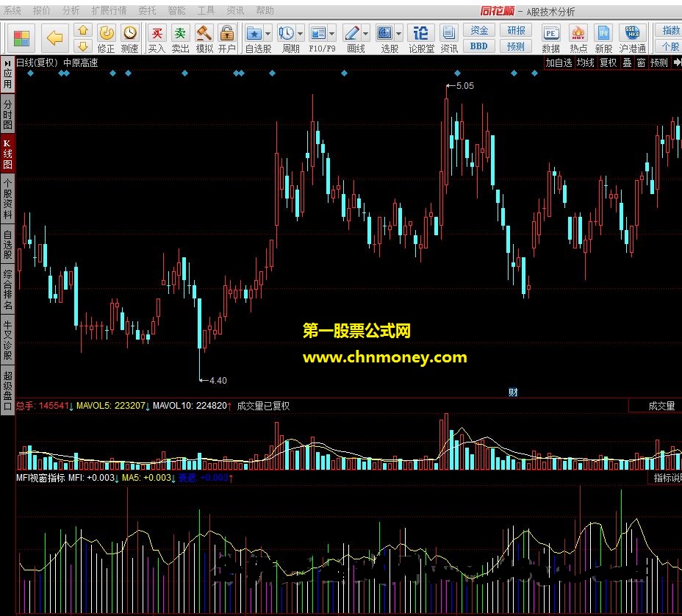Open the 报价 menu
The image size is (682, 616).
42,10
